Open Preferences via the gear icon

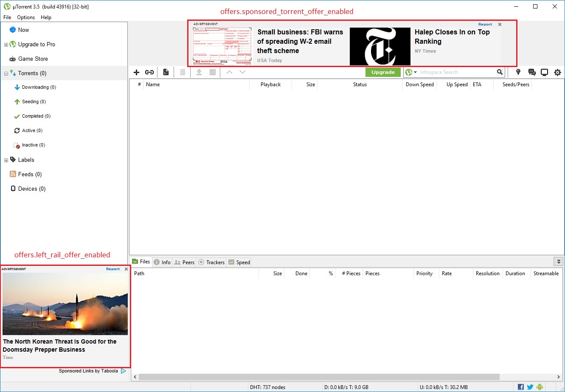[x=558, y=73]
